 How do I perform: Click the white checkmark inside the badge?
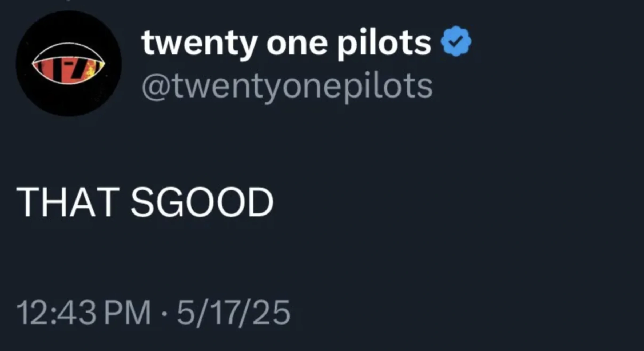tap(456, 41)
